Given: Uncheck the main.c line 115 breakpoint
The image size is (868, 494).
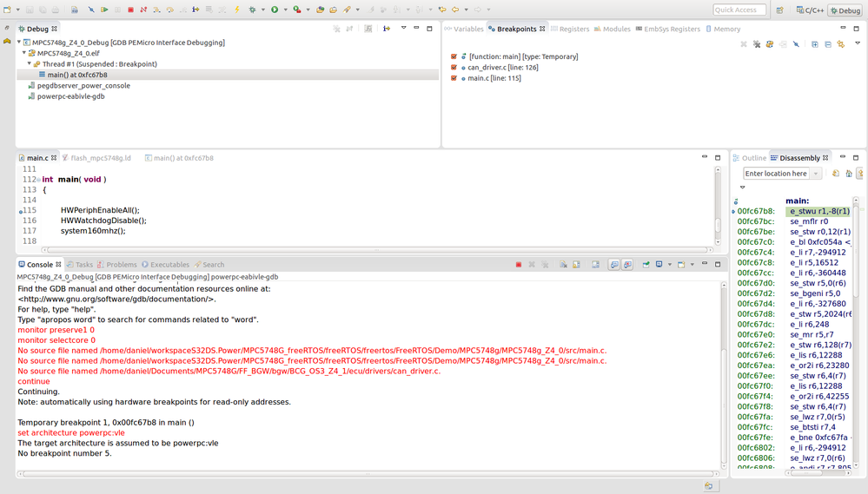Looking at the screenshot, I should (454, 78).
